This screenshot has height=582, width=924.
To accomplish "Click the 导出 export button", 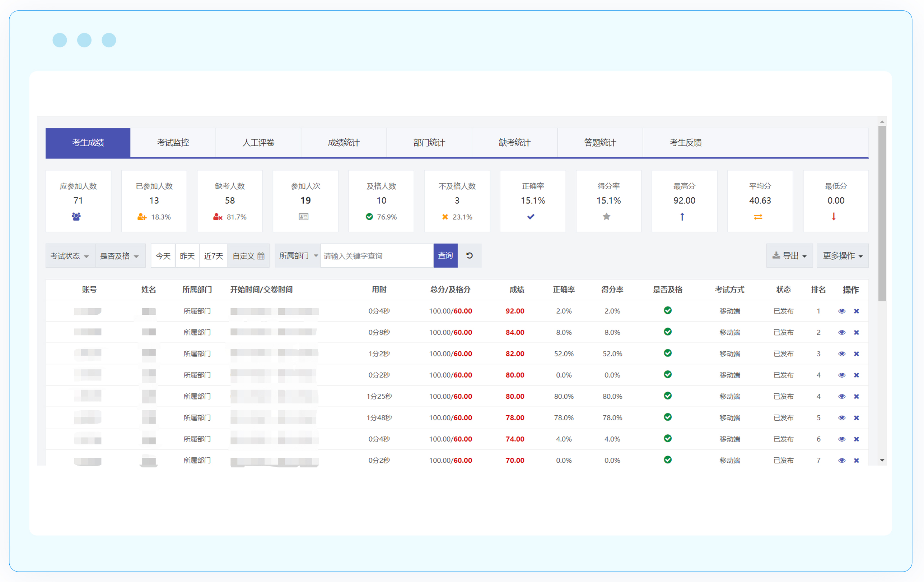I will [x=789, y=256].
